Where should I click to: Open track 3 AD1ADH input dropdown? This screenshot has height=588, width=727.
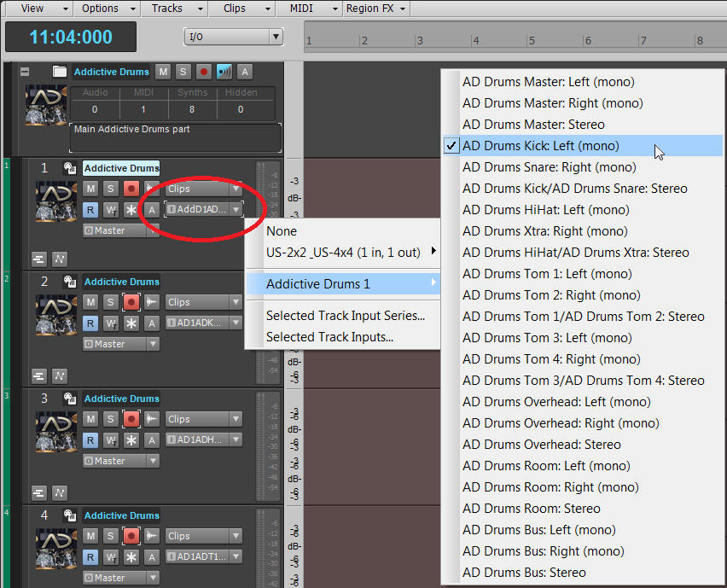click(x=204, y=440)
